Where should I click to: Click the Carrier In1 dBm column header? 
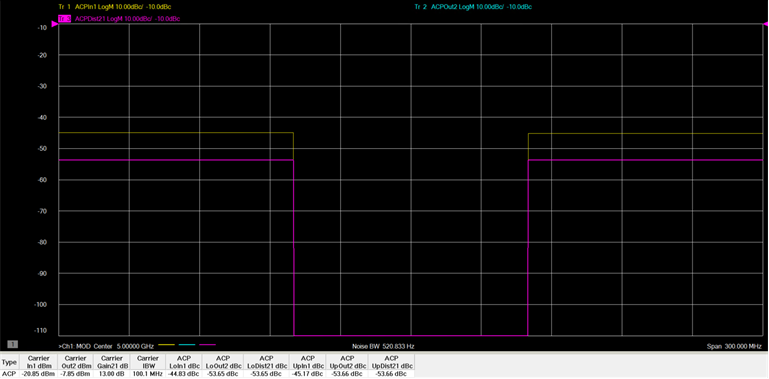(37, 362)
